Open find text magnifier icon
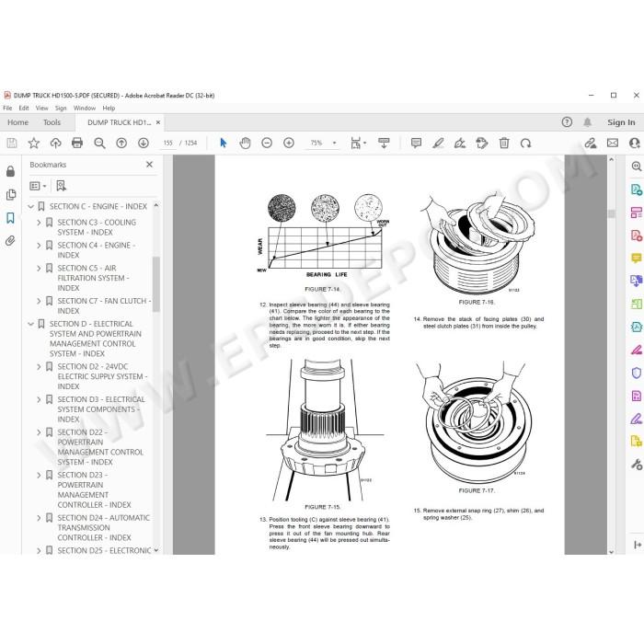The width and height of the screenshot is (644, 644). pyautogui.click(x=99, y=143)
